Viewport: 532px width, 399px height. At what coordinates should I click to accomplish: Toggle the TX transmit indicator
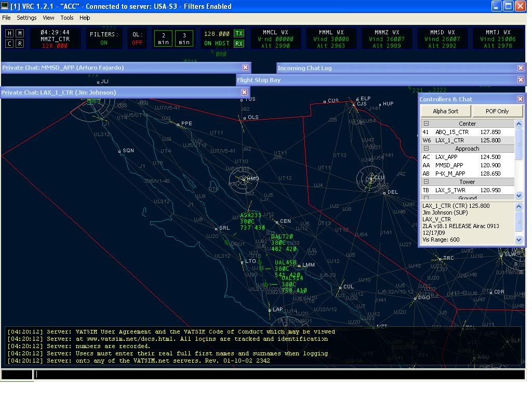(239, 34)
